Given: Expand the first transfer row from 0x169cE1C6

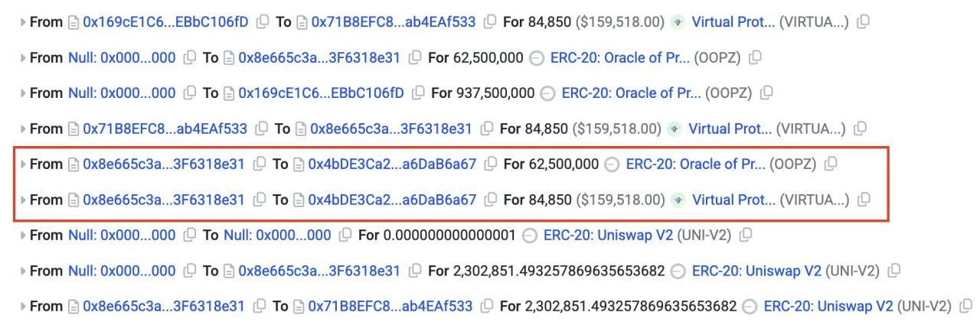Looking at the screenshot, I should point(23,22).
